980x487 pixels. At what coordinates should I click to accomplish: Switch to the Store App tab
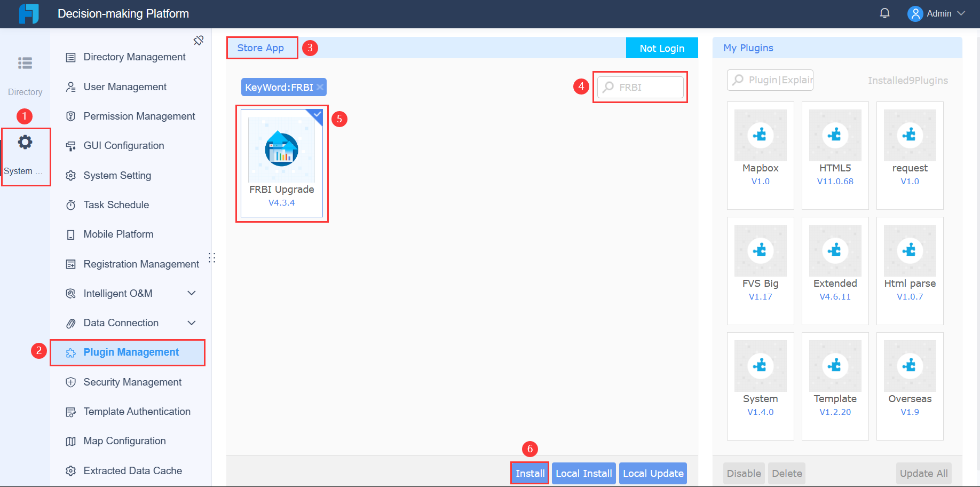coord(261,48)
